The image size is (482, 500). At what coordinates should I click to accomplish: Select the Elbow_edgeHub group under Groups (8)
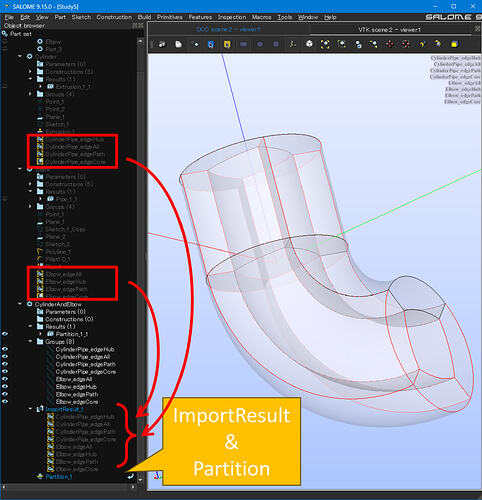pos(76,387)
